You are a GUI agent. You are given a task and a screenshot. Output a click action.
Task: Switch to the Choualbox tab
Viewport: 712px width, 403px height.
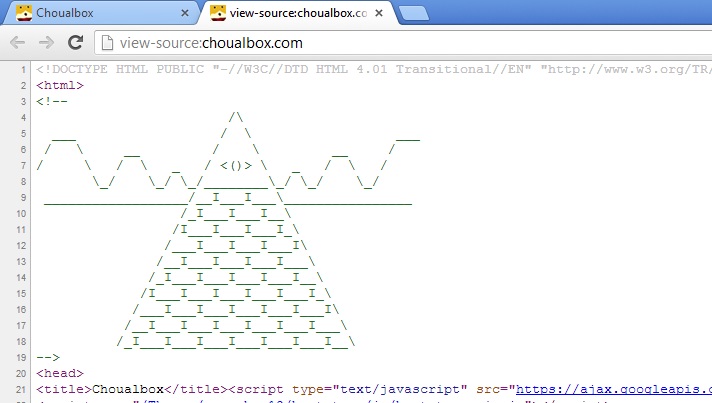coord(100,13)
